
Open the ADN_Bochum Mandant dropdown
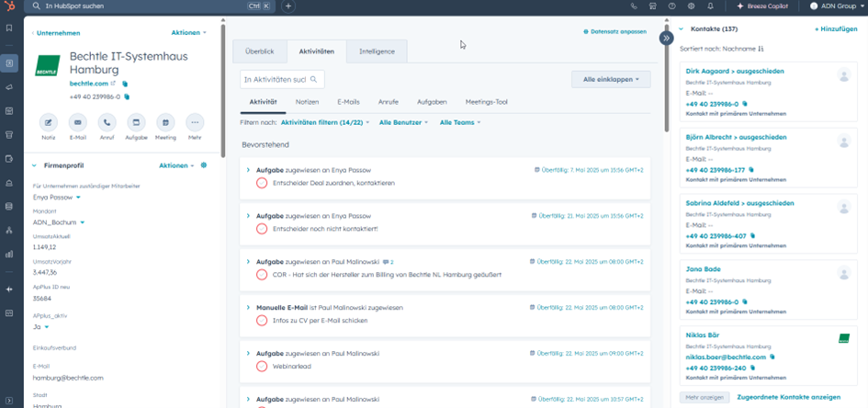pyautogui.click(x=59, y=222)
